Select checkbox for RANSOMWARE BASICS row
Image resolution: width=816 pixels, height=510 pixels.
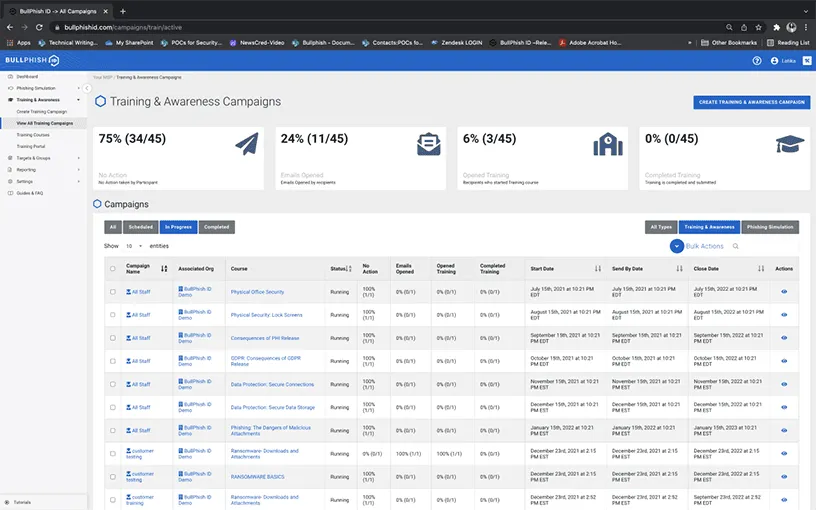[x=112, y=477]
